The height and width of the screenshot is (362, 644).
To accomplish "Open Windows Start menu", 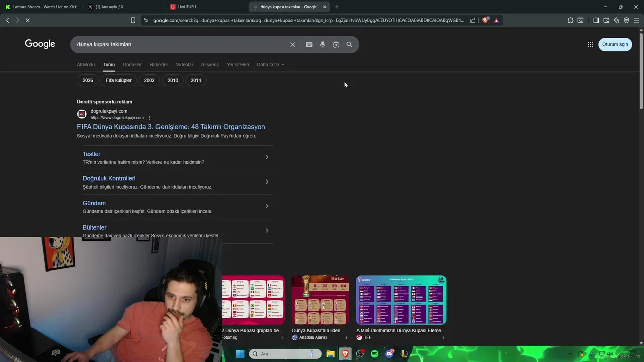I will tap(240, 354).
